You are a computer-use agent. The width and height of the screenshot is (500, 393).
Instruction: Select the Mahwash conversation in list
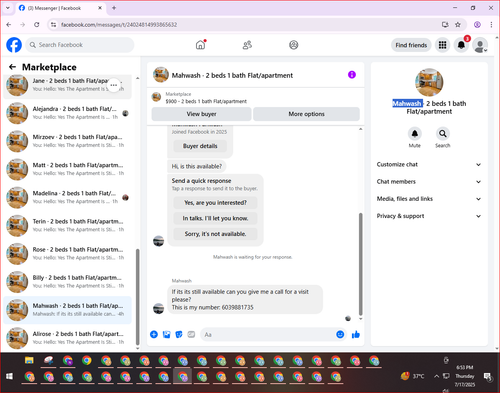(67, 310)
